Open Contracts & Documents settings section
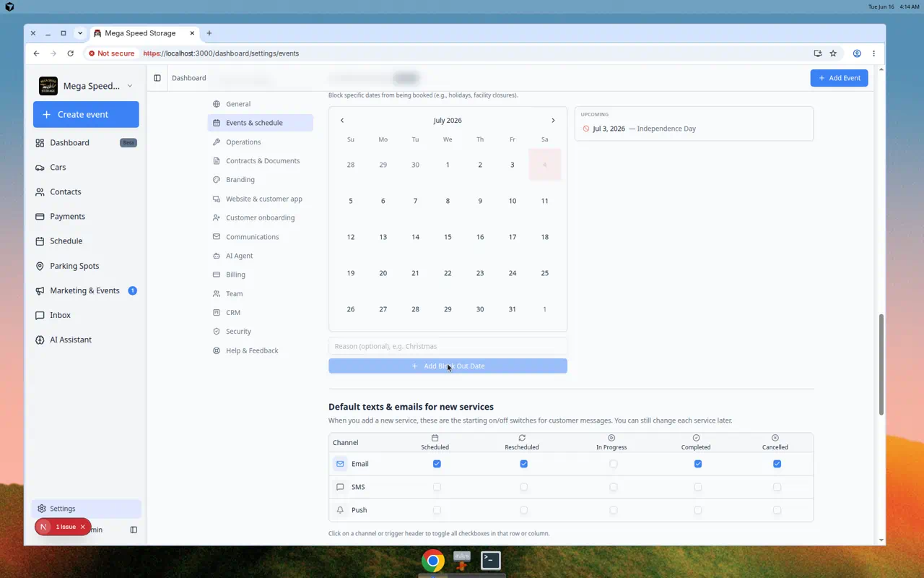The height and width of the screenshot is (578, 924). (261, 161)
